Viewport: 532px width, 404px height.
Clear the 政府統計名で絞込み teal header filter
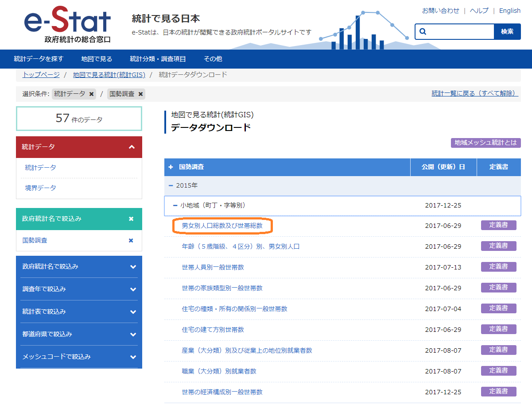pos(131,219)
